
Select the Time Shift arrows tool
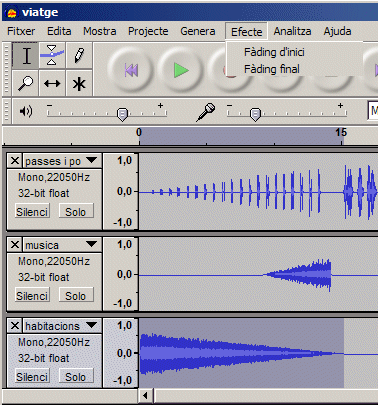tap(52, 83)
